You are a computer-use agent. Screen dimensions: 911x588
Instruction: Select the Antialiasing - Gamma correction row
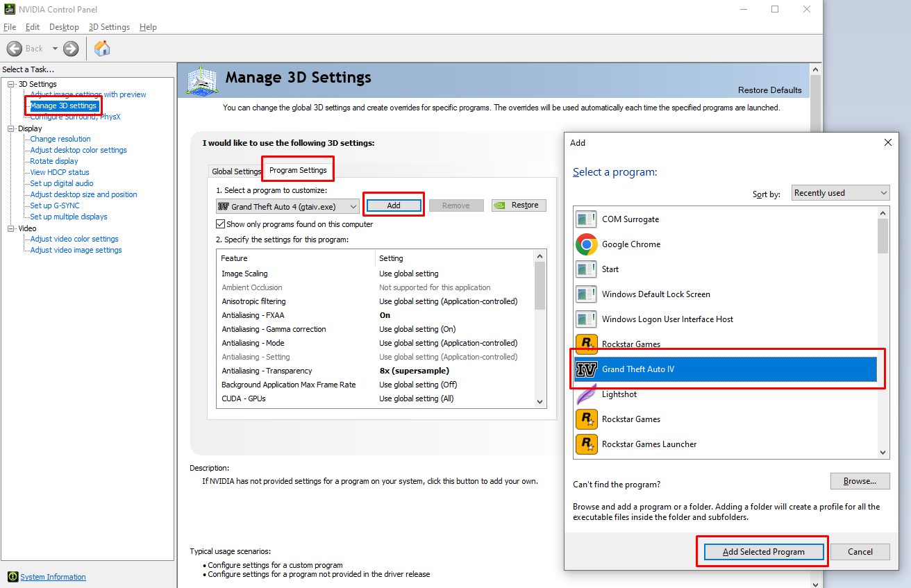coord(376,329)
